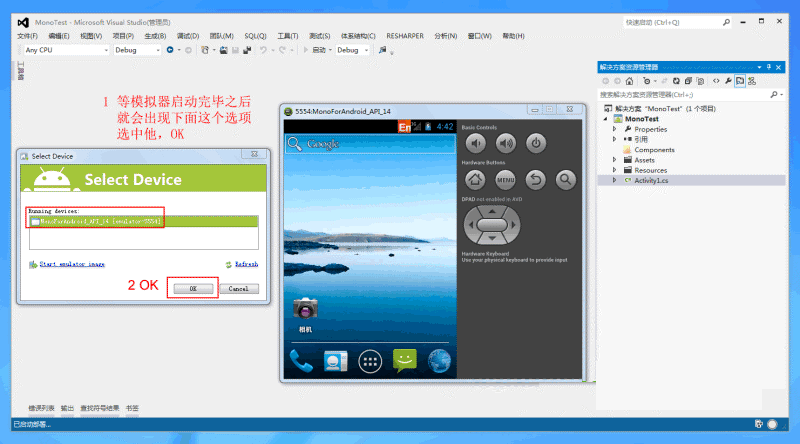Tap the emulator Search hardware button

[566, 180]
